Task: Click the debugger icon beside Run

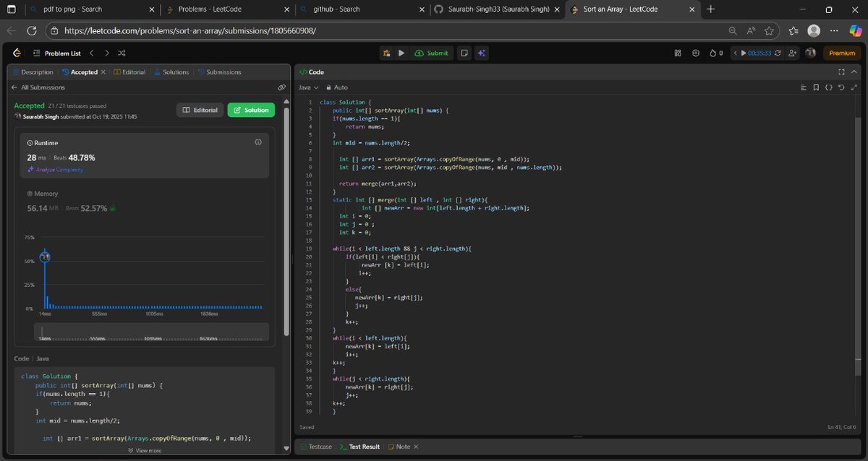Action: point(387,53)
